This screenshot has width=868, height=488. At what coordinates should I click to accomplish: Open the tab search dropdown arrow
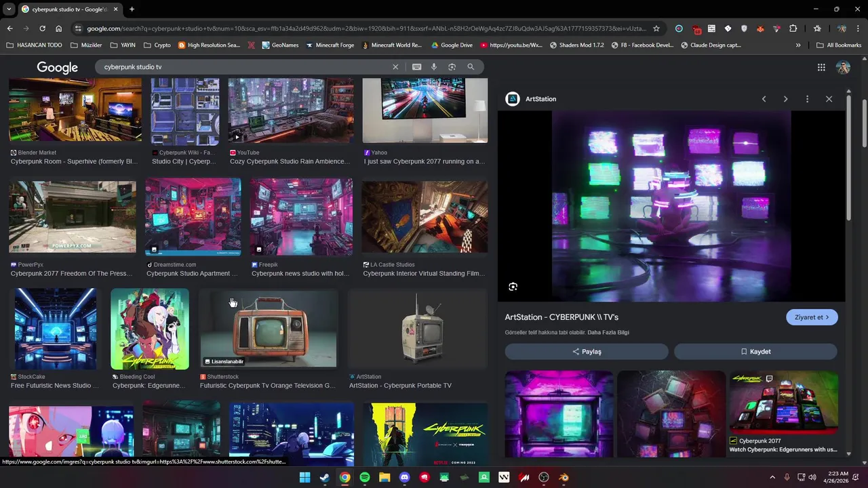8,9
